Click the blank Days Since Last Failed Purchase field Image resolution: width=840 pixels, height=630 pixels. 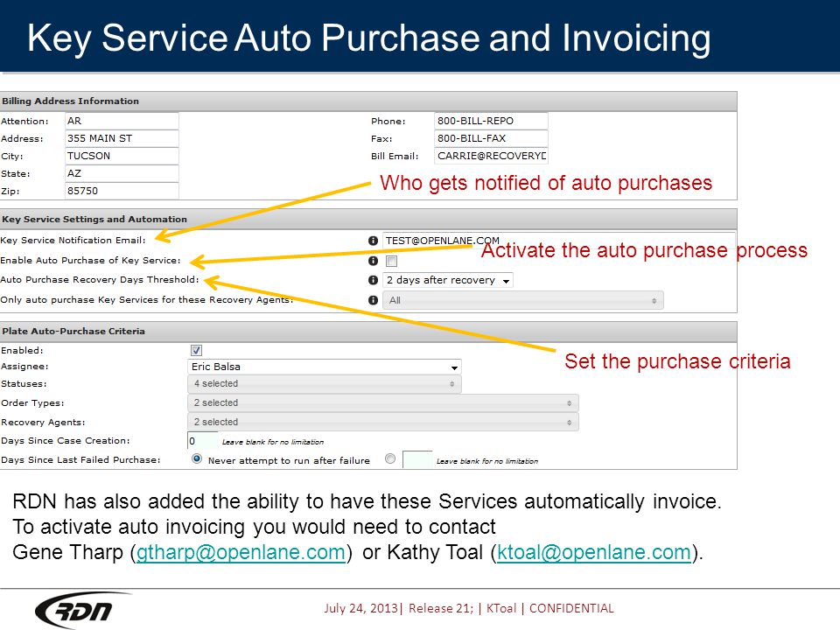click(x=417, y=459)
